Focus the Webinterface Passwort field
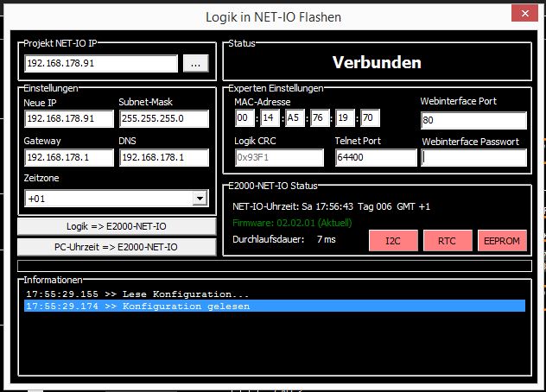The width and height of the screenshot is (546, 392). (x=473, y=158)
